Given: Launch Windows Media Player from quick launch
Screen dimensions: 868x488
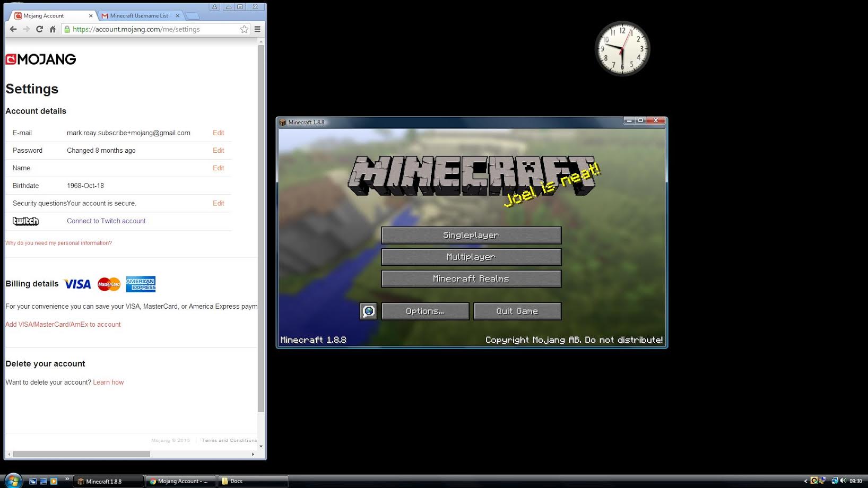Looking at the screenshot, I should click(54, 482).
